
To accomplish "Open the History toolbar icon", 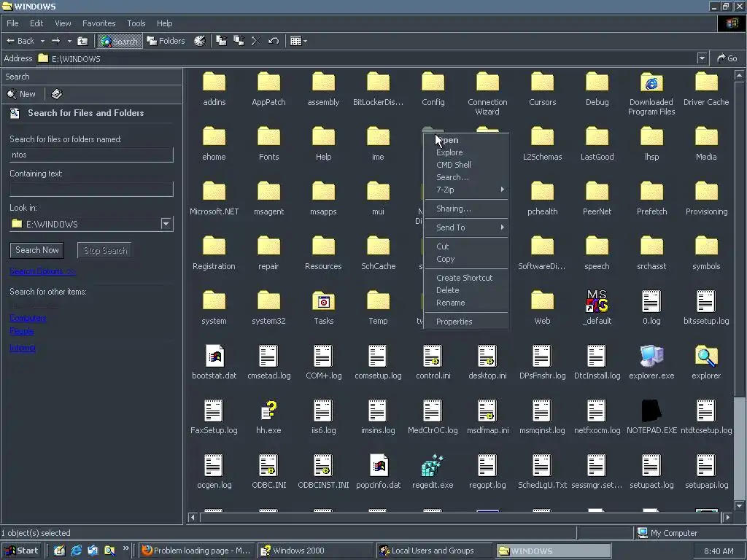I will tap(200, 41).
